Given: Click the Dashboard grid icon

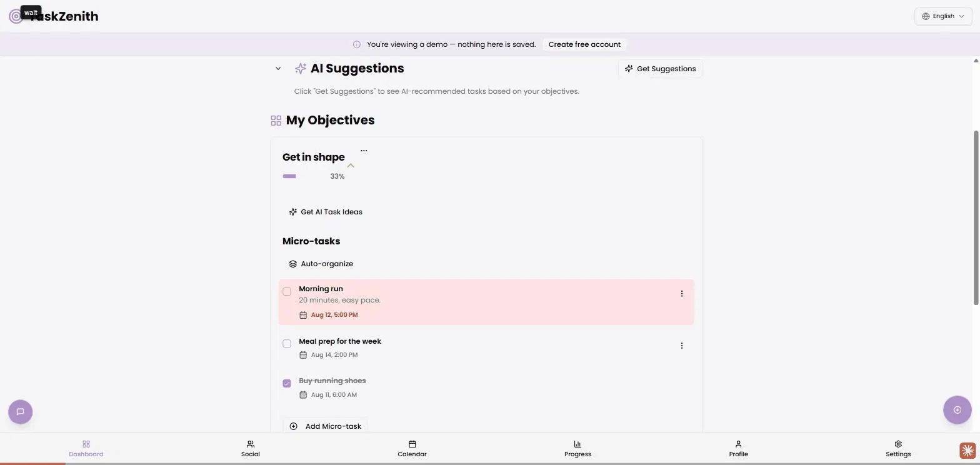Looking at the screenshot, I should (x=86, y=444).
